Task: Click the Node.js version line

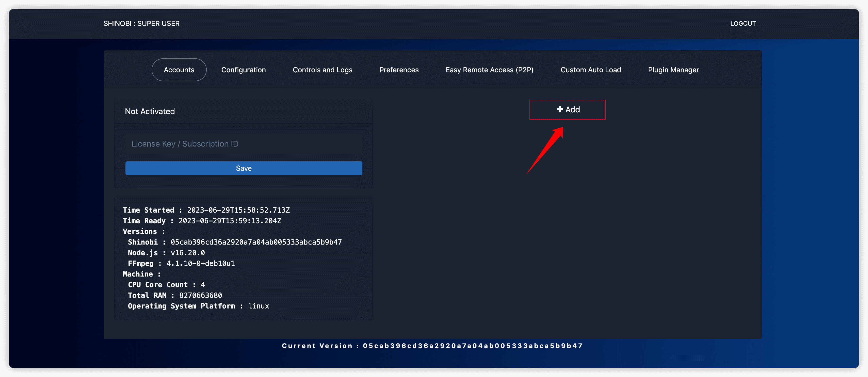Action: point(166,253)
